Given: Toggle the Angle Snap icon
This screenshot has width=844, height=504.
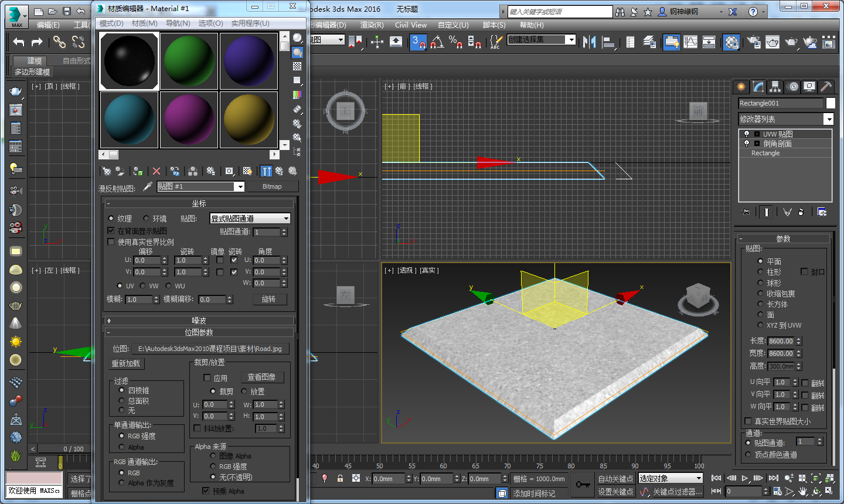Looking at the screenshot, I should click(437, 42).
